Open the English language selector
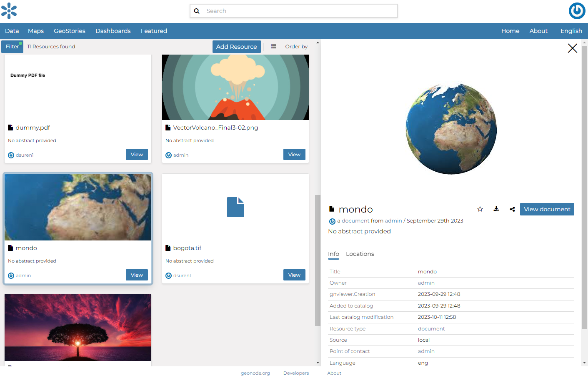 (571, 30)
